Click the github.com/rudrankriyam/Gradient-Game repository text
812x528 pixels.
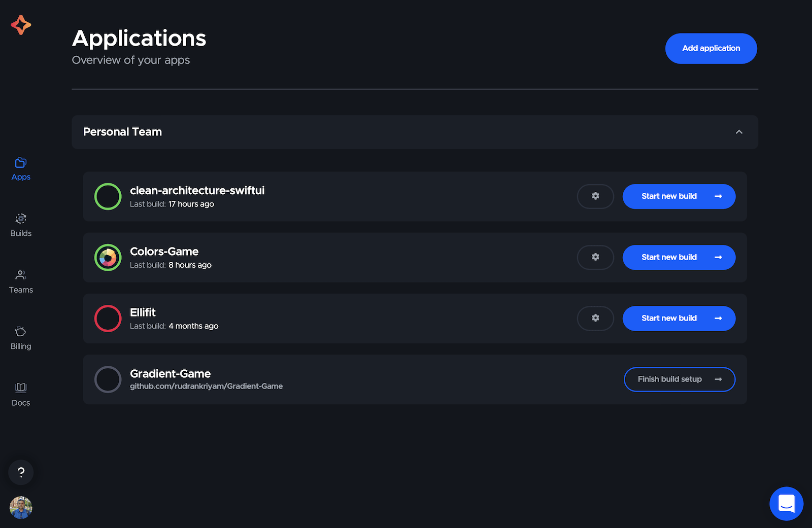pyautogui.click(x=206, y=386)
